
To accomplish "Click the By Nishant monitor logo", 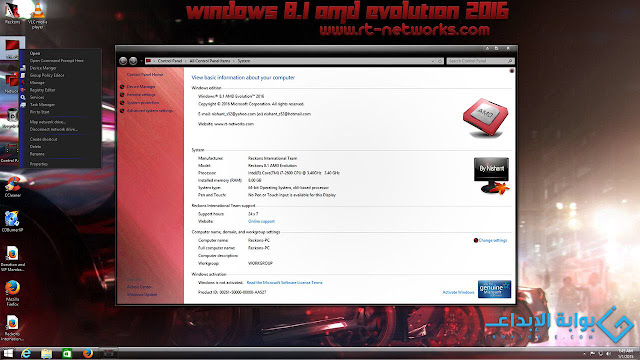I will (x=491, y=175).
